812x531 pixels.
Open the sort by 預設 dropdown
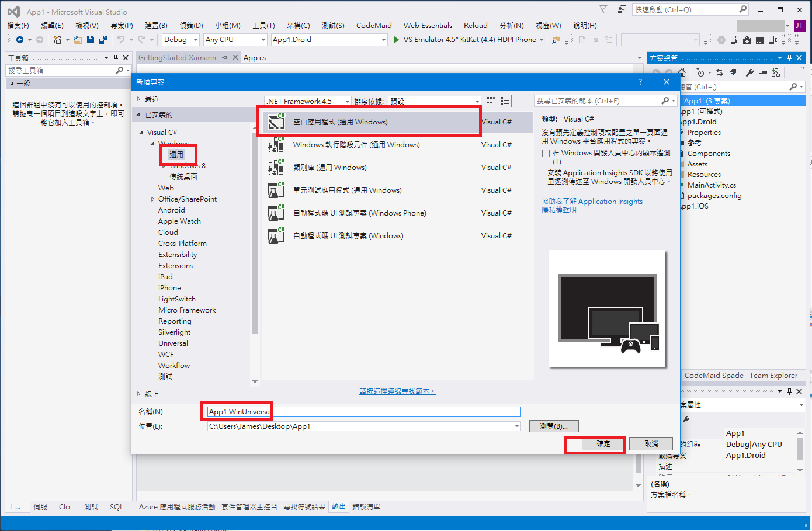point(434,101)
